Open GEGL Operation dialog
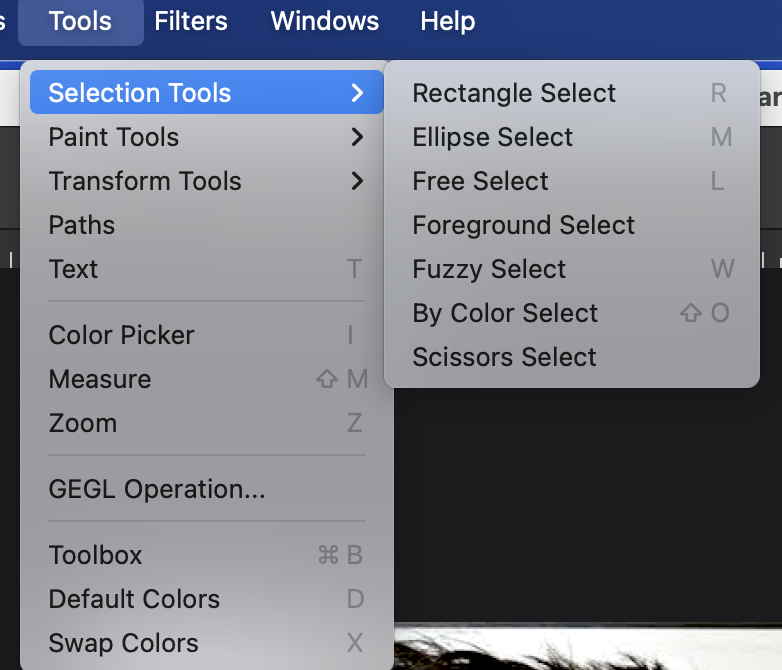Screen dimensions: 782x670 [157, 489]
